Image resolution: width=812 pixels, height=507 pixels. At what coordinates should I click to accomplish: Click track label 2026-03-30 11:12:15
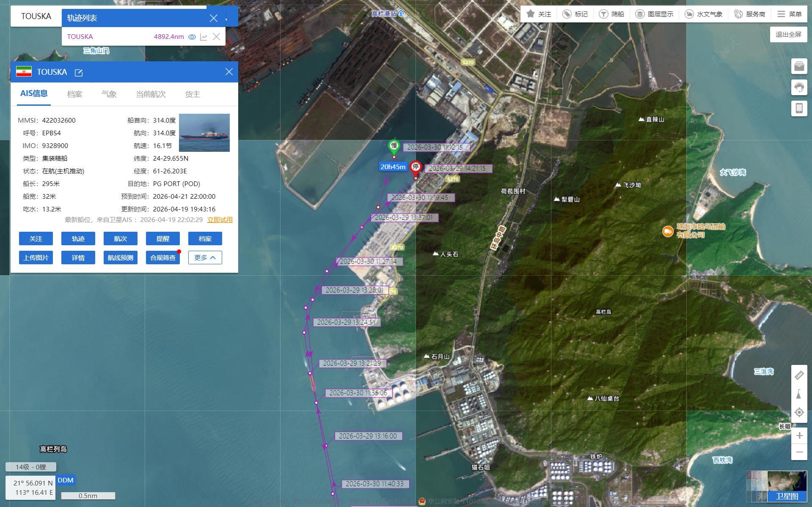pos(437,147)
